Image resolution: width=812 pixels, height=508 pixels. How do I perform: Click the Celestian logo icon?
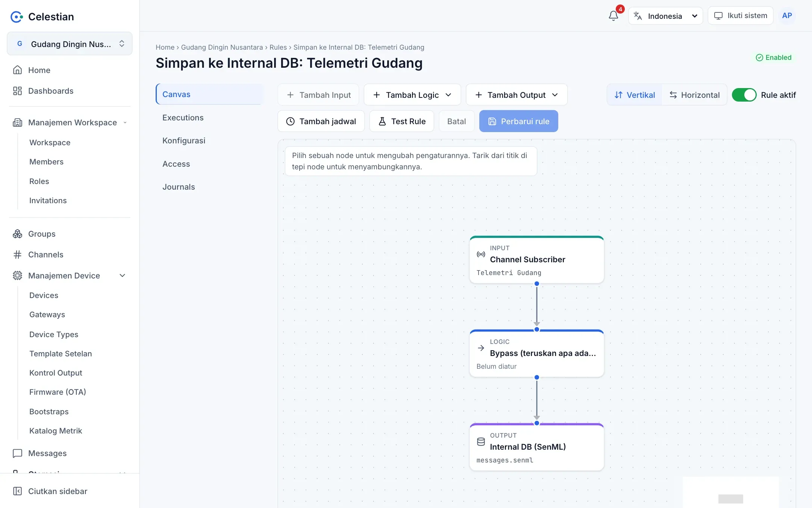click(x=17, y=17)
